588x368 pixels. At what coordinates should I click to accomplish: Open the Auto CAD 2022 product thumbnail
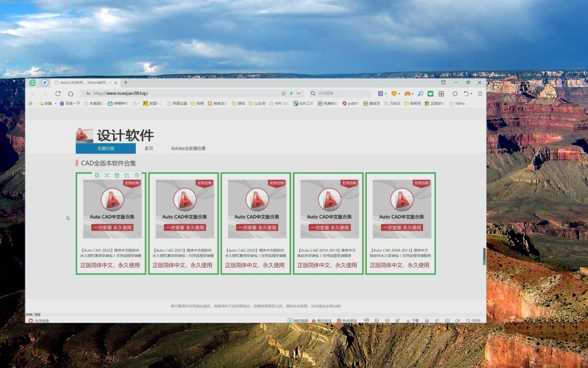(x=112, y=209)
